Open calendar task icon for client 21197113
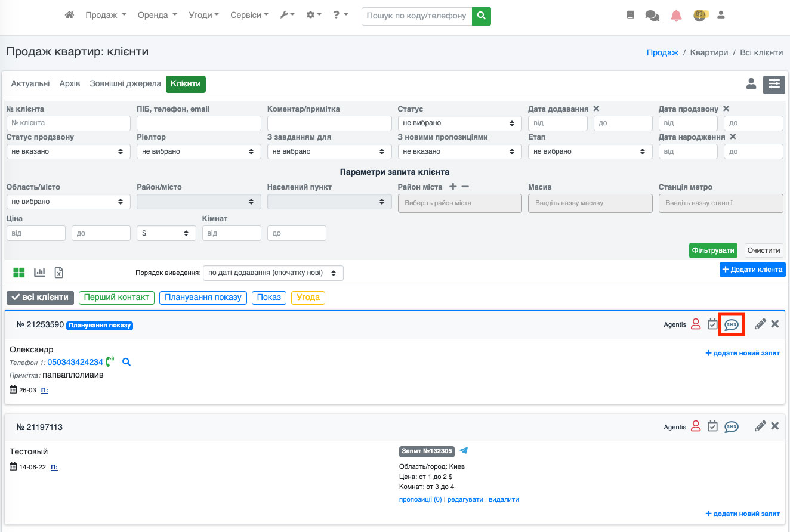This screenshot has height=532, width=790. [x=712, y=426]
